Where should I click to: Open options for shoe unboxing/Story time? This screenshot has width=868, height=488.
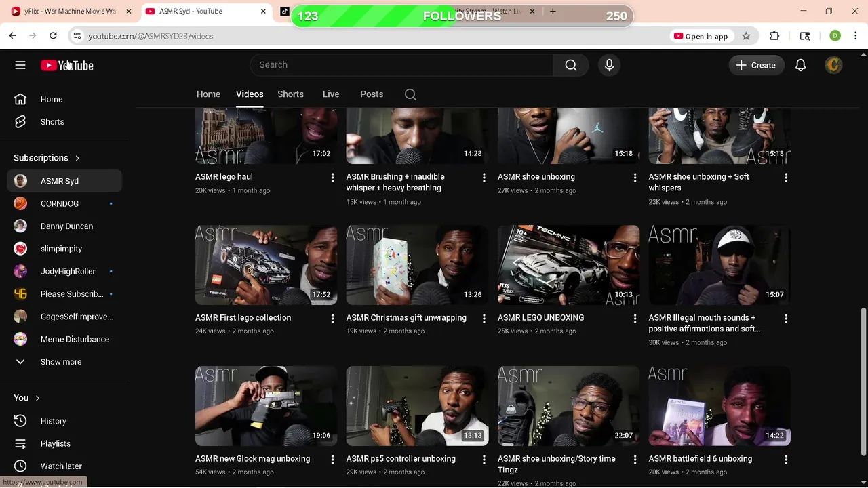[635, 460]
